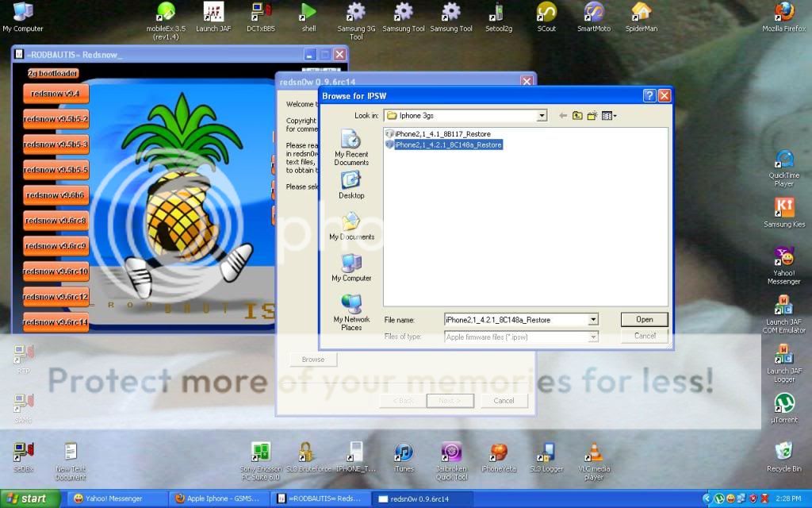Screen dimensions: 812x508
Task: Select the SL3 Logger desktop icon
Action: [x=546, y=457]
